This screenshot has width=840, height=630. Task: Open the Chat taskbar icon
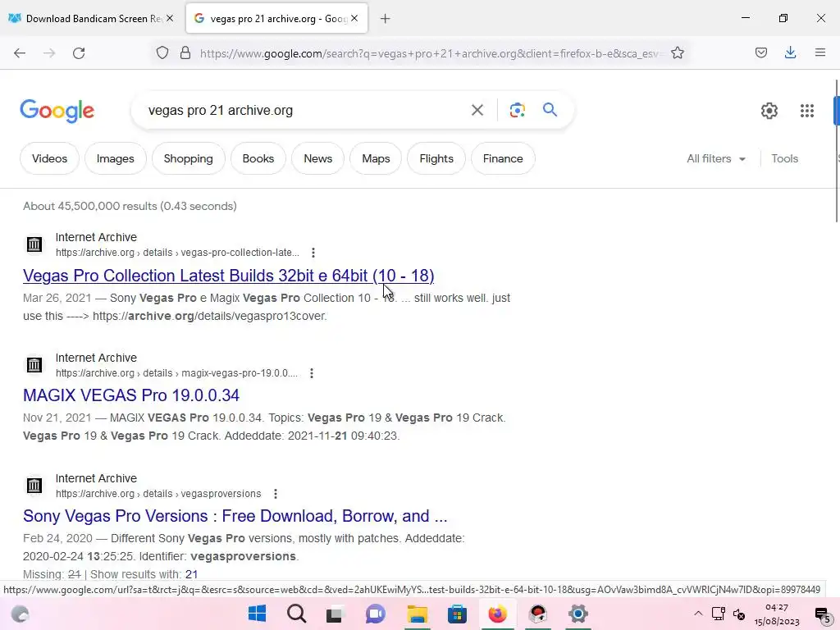(376, 614)
